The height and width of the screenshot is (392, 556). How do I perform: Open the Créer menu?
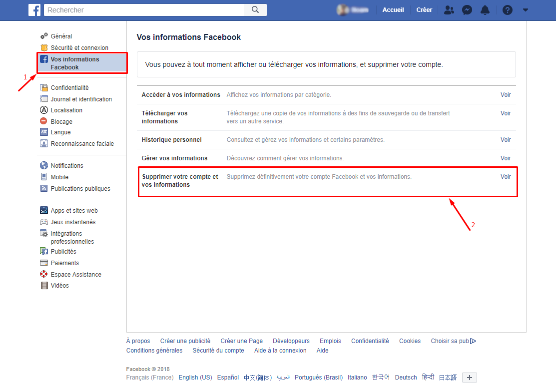point(424,10)
